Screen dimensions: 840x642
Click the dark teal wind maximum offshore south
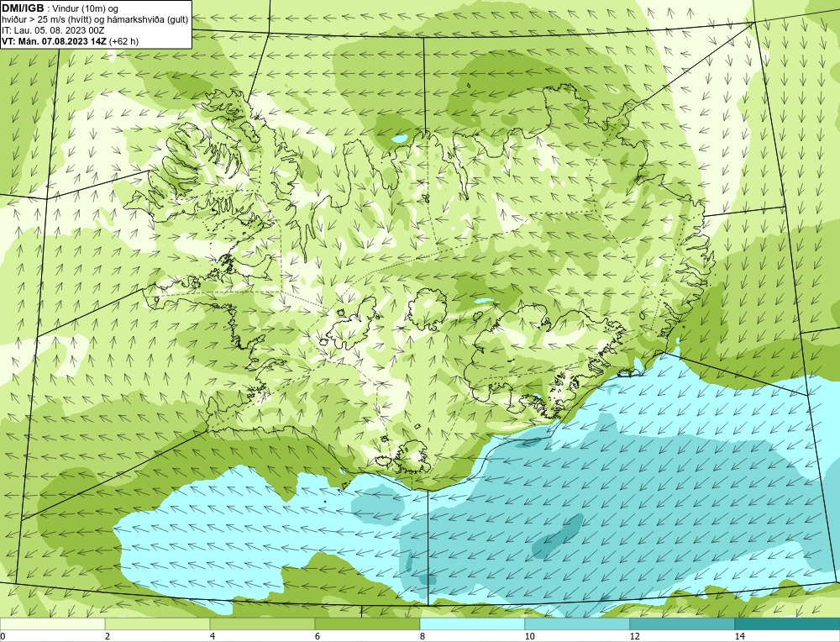pyautogui.click(x=557, y=536)
